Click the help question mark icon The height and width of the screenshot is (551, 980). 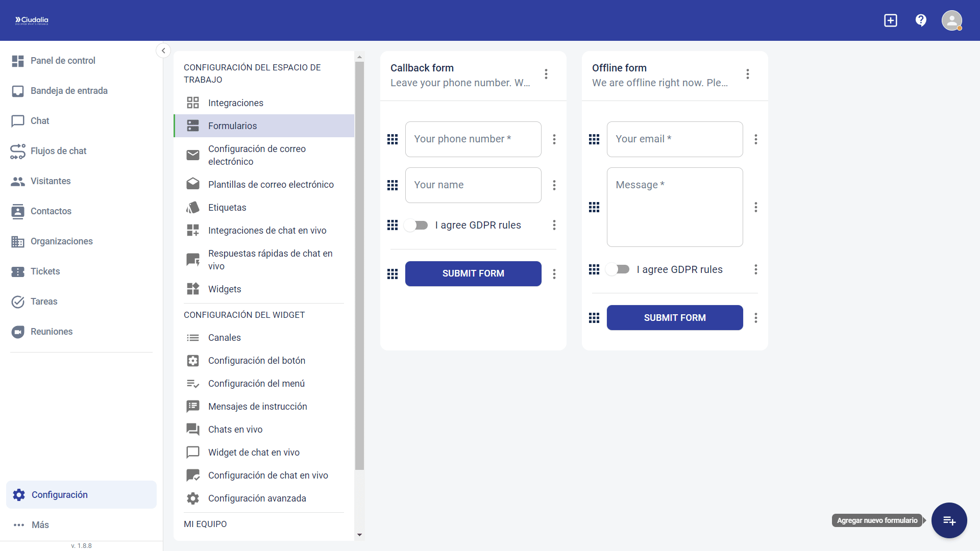pyautogui.click(x=921, y=20)
